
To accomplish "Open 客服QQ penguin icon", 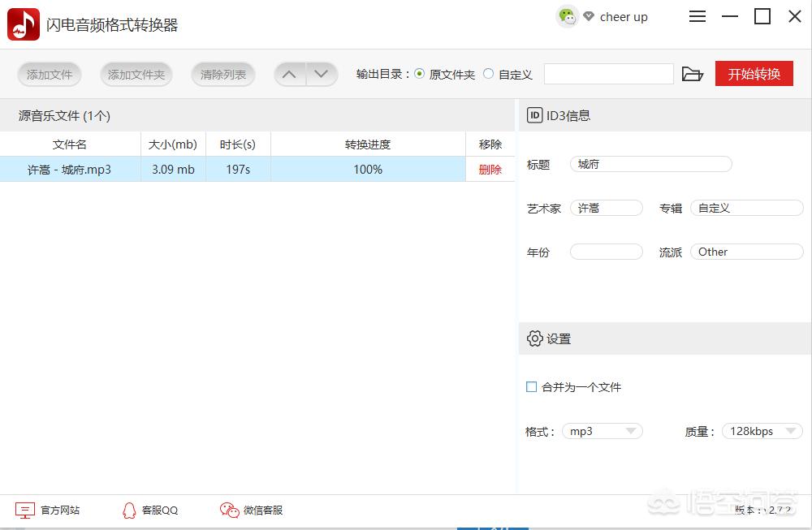I will coord(128,511).
